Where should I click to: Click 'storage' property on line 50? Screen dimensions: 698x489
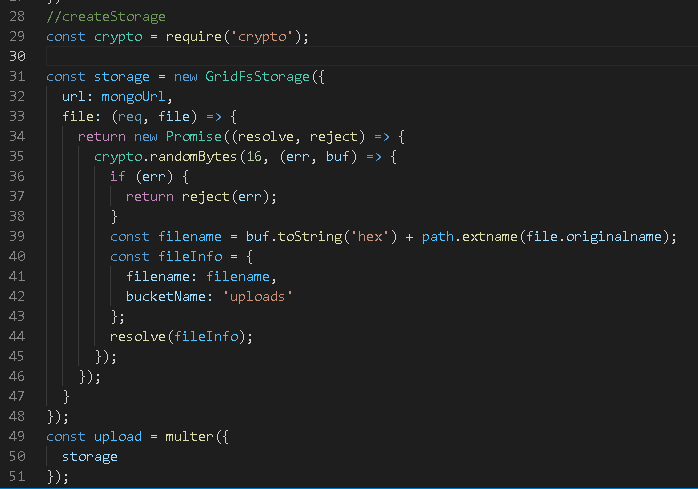89,456
